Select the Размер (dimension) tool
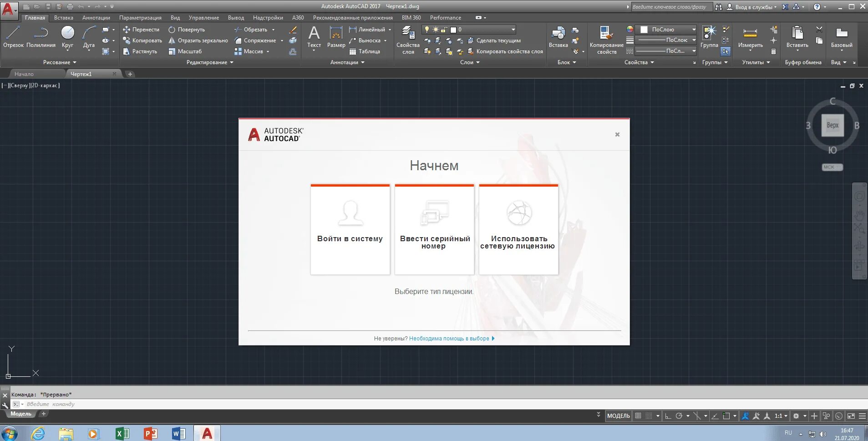The height and width of the screenshot is (441, 868). pyautogui.click(x=336, y=37)
